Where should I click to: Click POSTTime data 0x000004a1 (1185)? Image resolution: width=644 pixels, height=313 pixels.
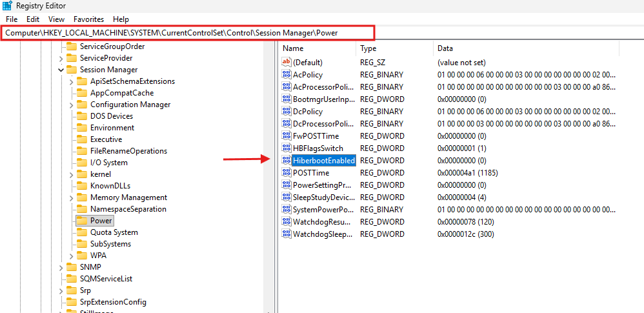click(x=468, y=173)
